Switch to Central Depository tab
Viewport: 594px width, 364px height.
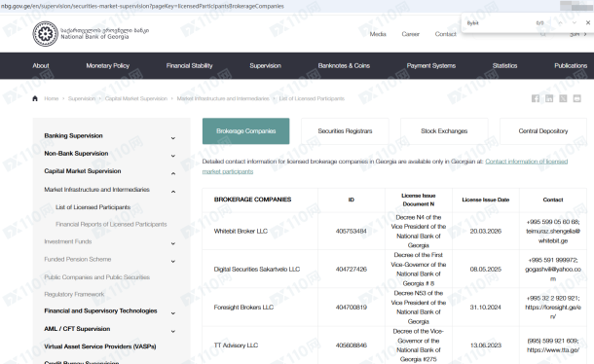click(543, 131)
